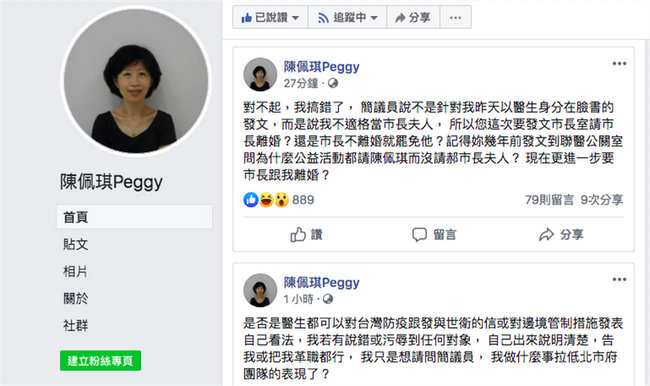Open the three-dot options on the 1小時 post
This screenshot has height=386, width=650.
[619, 279]
